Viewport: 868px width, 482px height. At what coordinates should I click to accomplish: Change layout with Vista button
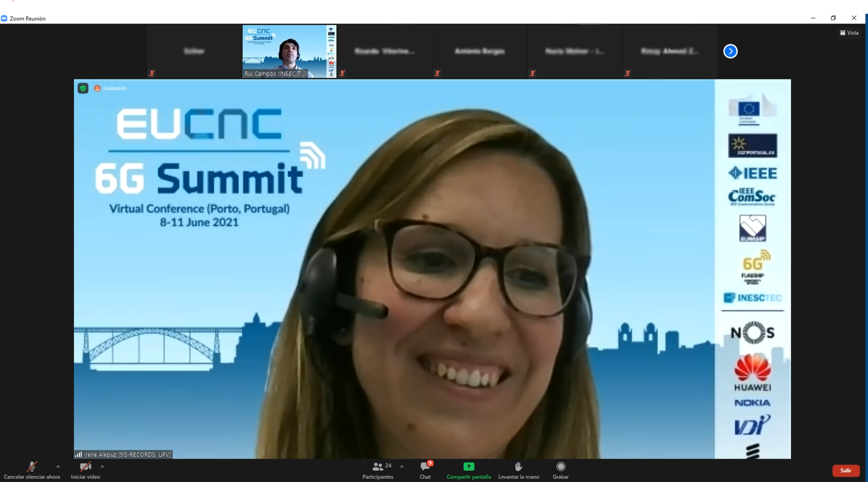[849, 33]
